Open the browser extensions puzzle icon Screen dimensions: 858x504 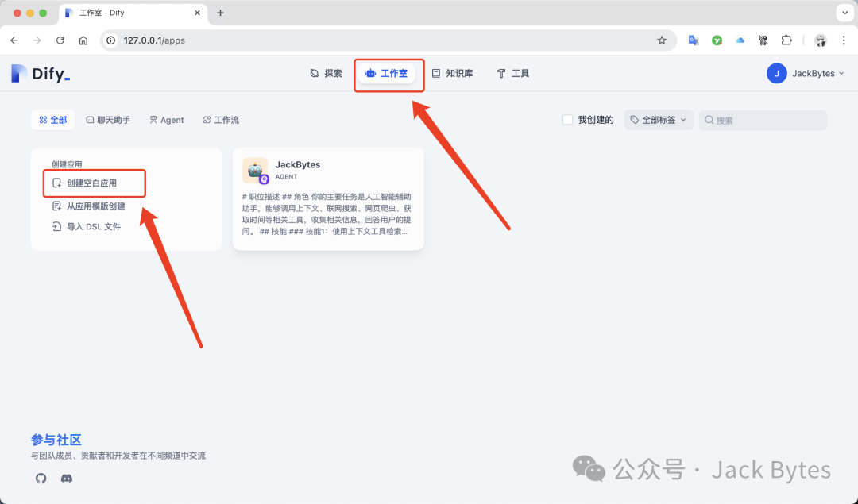[x=786, y=40]
